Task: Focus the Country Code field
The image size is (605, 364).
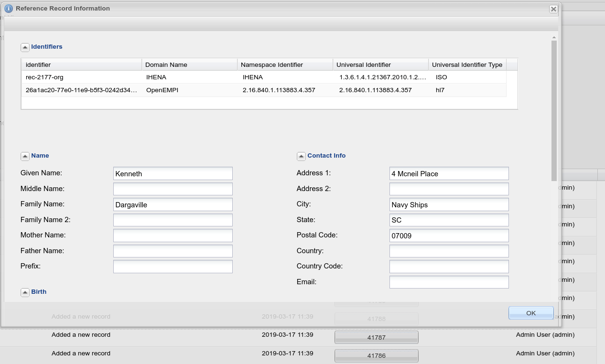Action: [449, 267]
